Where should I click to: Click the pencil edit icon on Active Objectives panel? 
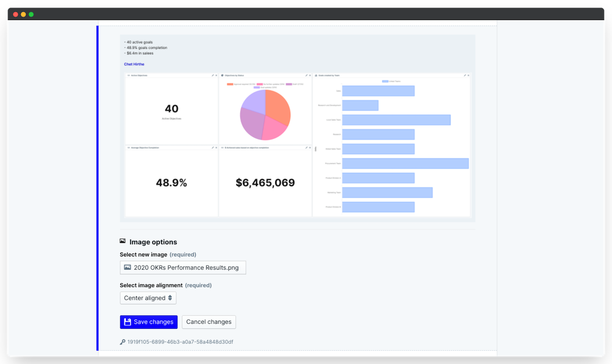(213, 75)
